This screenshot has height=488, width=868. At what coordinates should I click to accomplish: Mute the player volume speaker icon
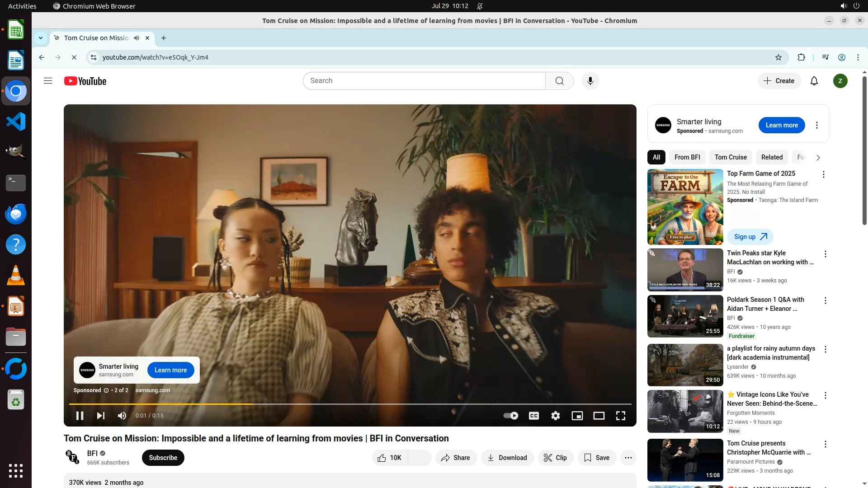122,416
